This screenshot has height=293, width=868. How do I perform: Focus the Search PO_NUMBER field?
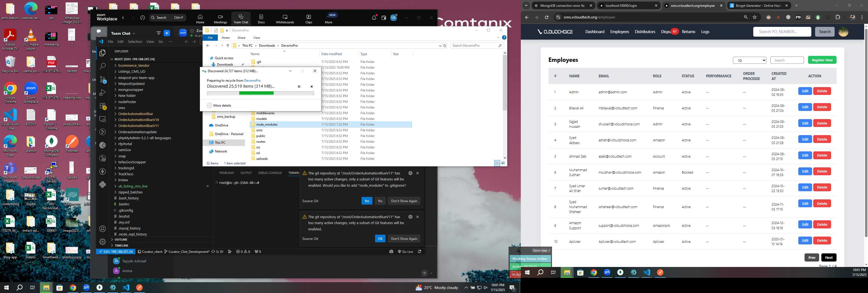pyautogui.click(x=782, y=32)
